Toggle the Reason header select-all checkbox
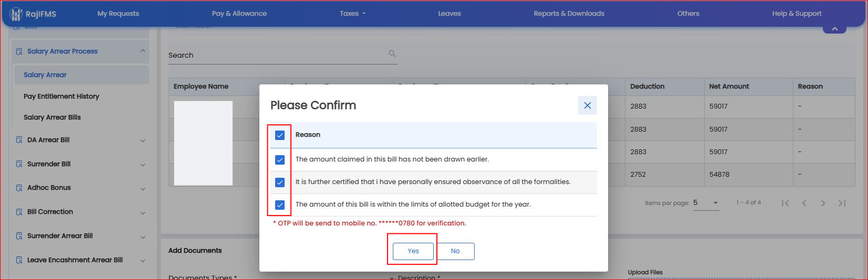The height and width of the screenshot is (280, 868). click(x=280, y=135)
